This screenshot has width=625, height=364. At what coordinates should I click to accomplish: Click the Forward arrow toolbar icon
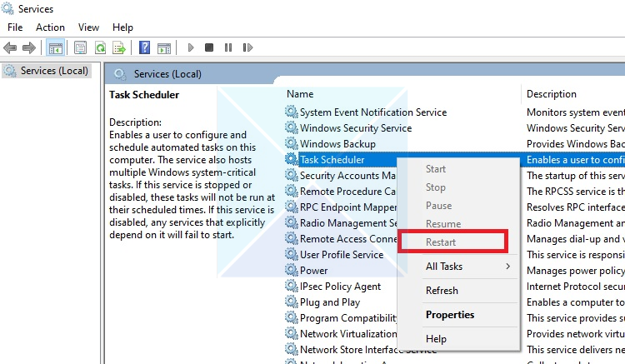pos(29,47)
